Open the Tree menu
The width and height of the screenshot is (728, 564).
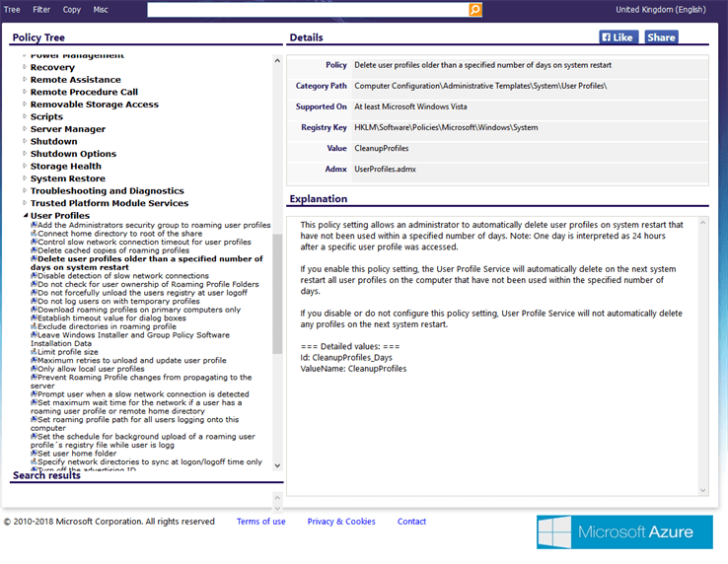[12, 9]
